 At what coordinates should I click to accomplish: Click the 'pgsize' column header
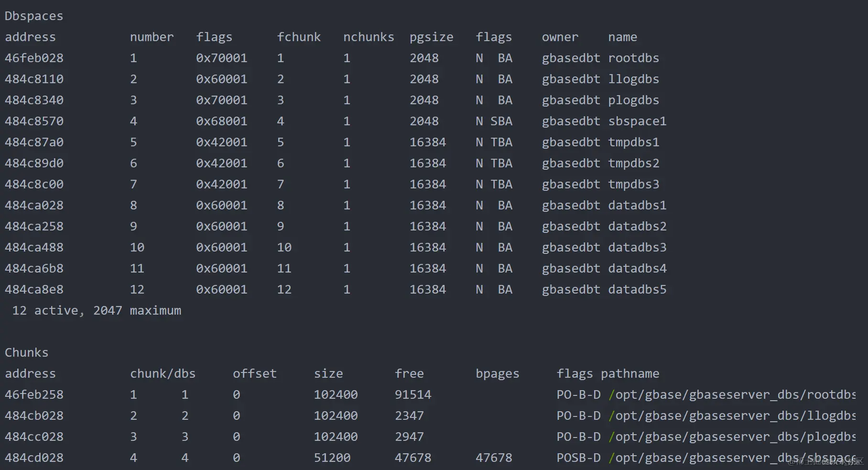click(431, 37)
